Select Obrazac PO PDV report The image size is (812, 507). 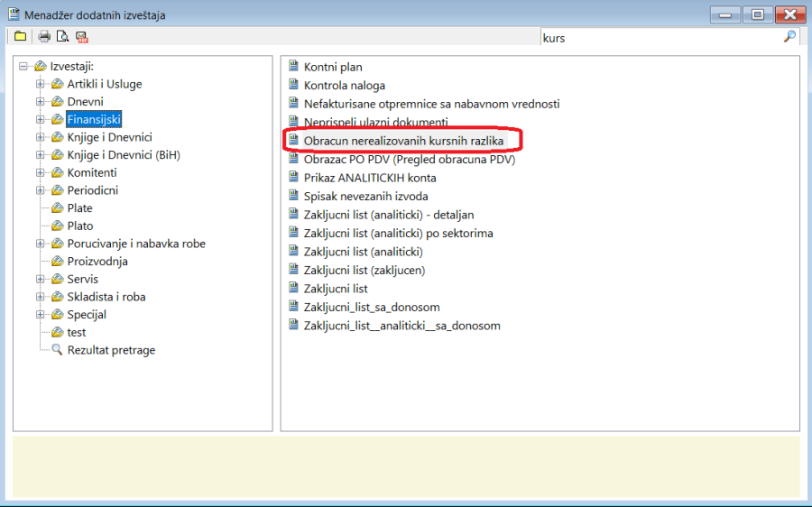[x=409, y=159]
